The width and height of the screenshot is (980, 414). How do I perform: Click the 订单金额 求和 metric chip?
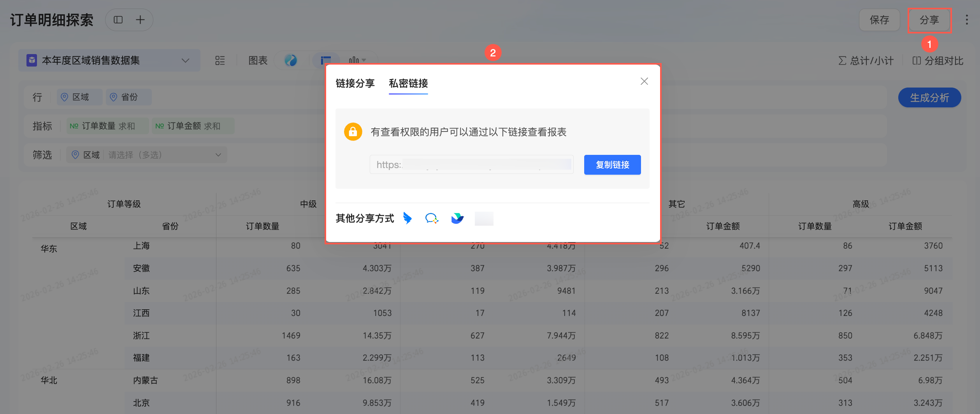tap(193, 126)
